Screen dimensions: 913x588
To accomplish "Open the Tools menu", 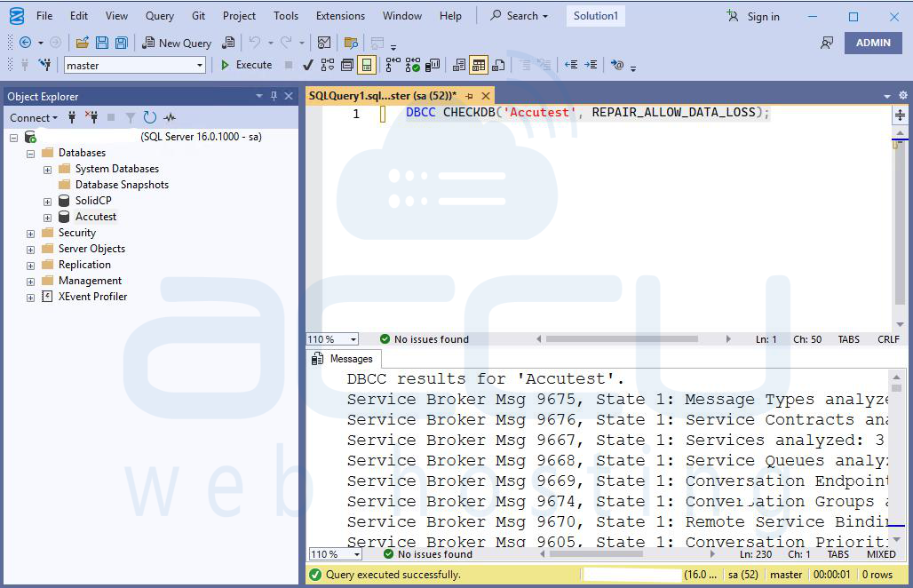I will tap(286, 16).
